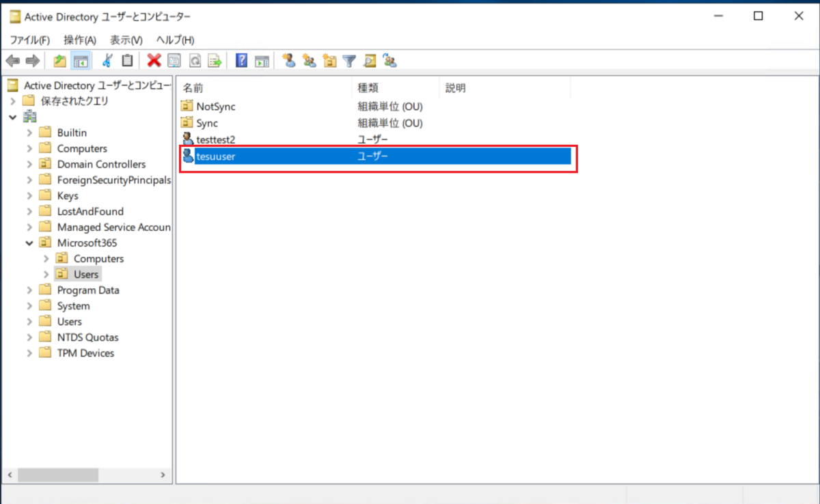The image size is (820, 504).
Task: Delete the selected object with red X
Action: pos(154,61)
